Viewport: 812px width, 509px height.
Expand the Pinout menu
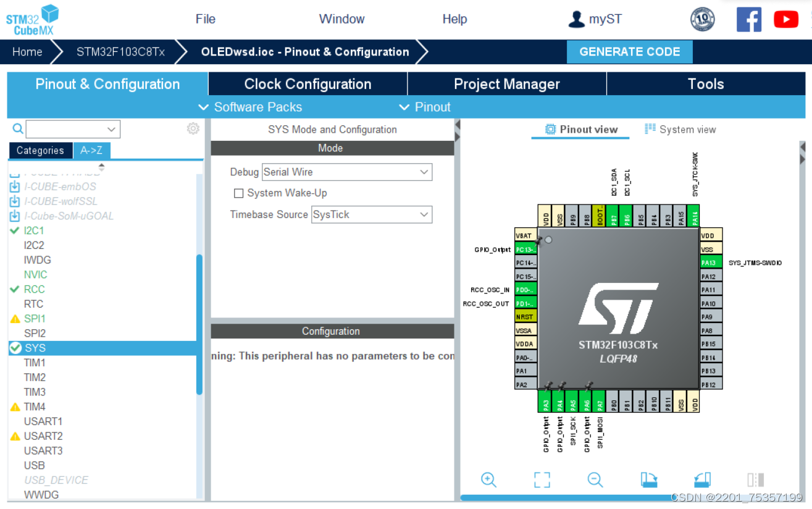[x=425, y=107]
